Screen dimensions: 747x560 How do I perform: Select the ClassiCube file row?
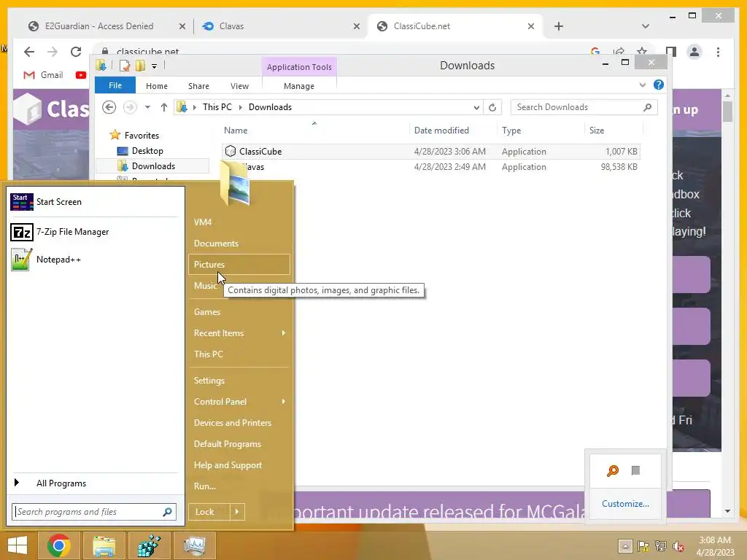point(431,152)
